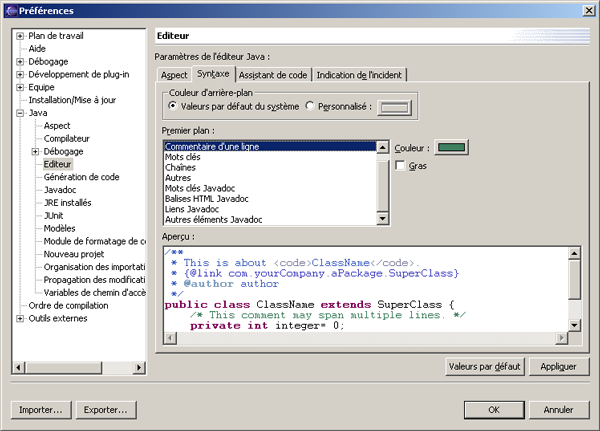Viewport: 600px width, 431px height.
Task: Select Mots clés in Premier plan list
Action: pyautogui.click(x=183, y=158)
